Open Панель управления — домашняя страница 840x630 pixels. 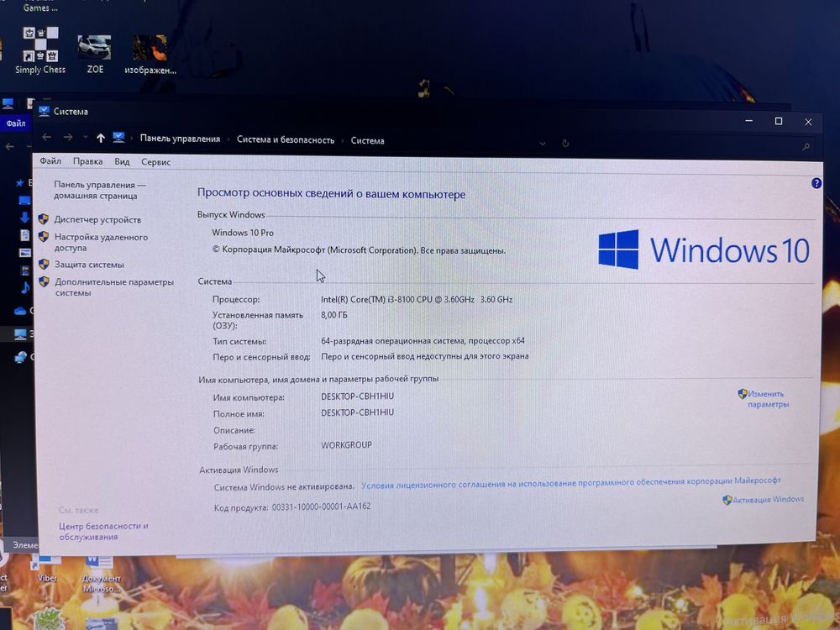click(100, 190)
